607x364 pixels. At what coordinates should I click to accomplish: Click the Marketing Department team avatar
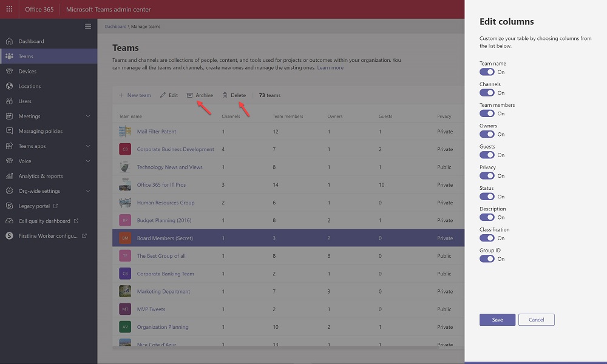(x=124, y=291)
